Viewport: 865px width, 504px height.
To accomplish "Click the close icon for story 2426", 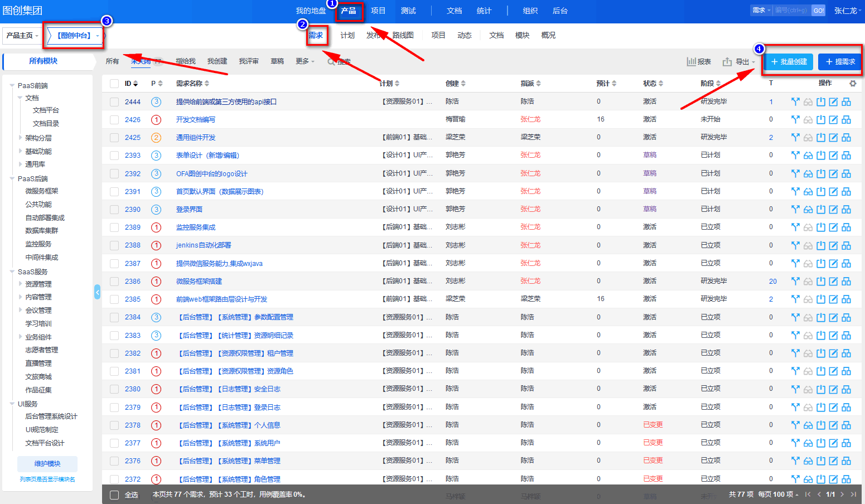I will coord(821,119).
